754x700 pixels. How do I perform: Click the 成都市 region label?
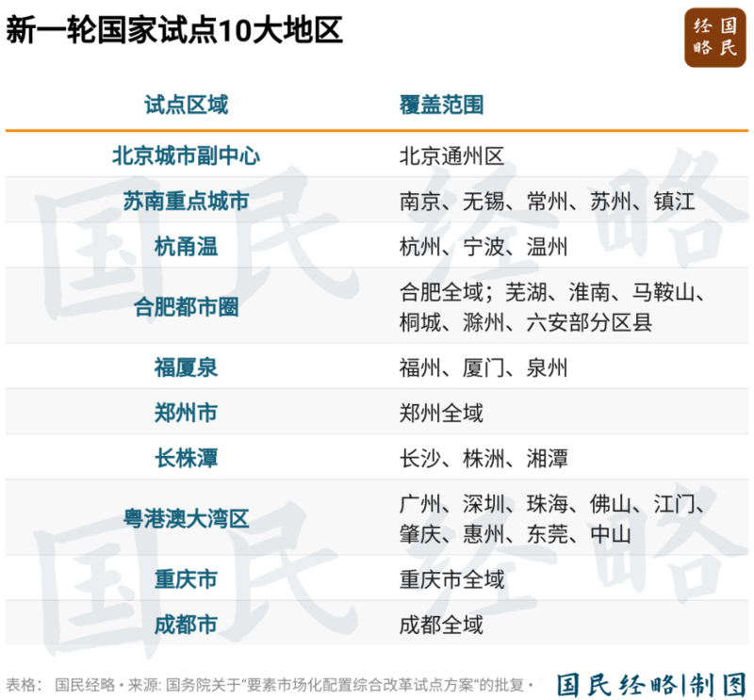coord(186,624)
